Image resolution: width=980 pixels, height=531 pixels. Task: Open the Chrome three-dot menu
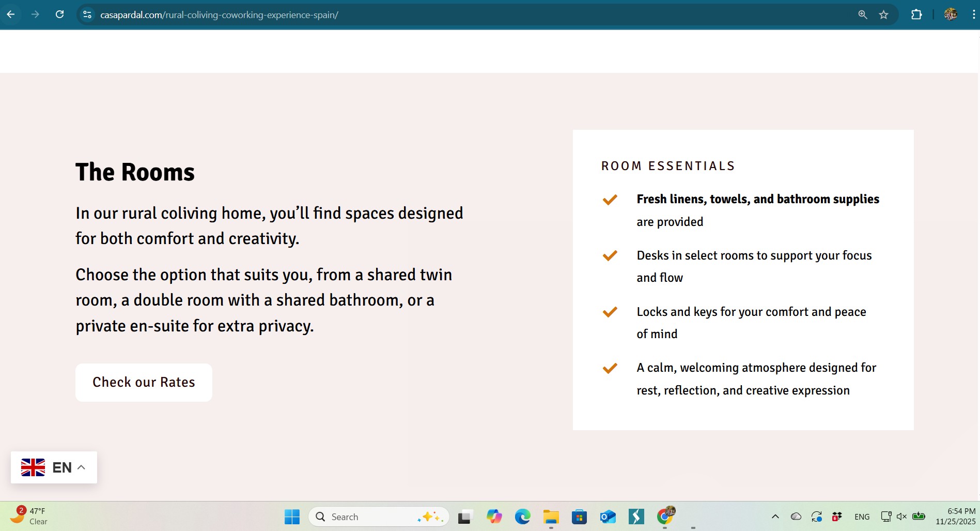tap(973, 14)
